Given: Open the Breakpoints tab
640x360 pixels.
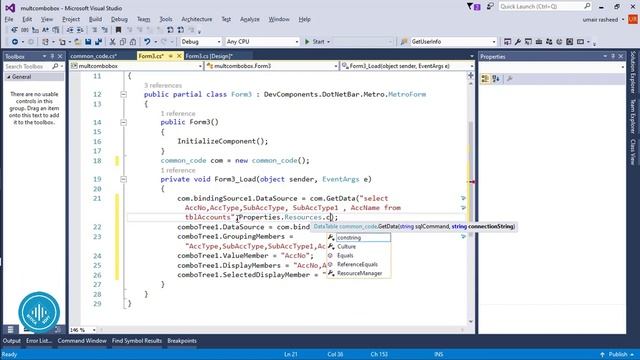Looking at the screenshot, I should pos(182,341).
